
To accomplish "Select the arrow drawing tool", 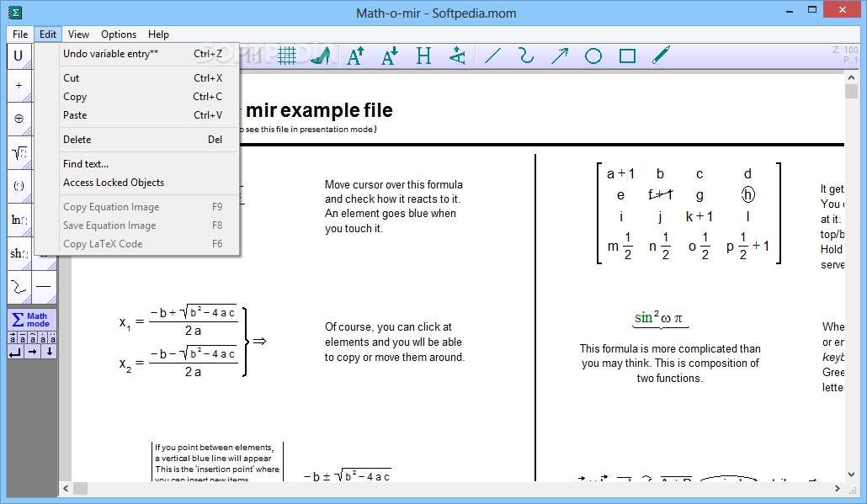I will (x=560, y=56).
